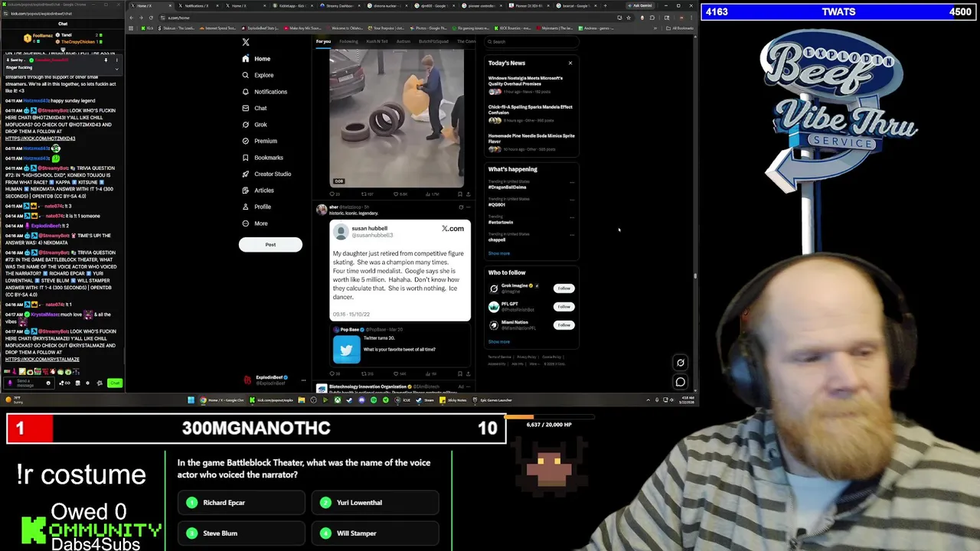Expand the More menu in X sidebar
The height and width of the screenshot is (551, 980).
pos(255,223)
